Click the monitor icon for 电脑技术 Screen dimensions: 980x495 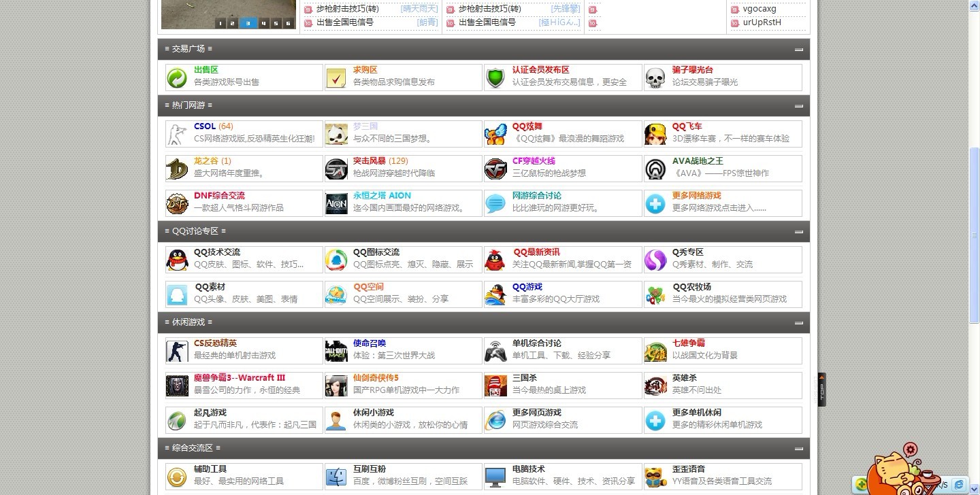(495, 477)
